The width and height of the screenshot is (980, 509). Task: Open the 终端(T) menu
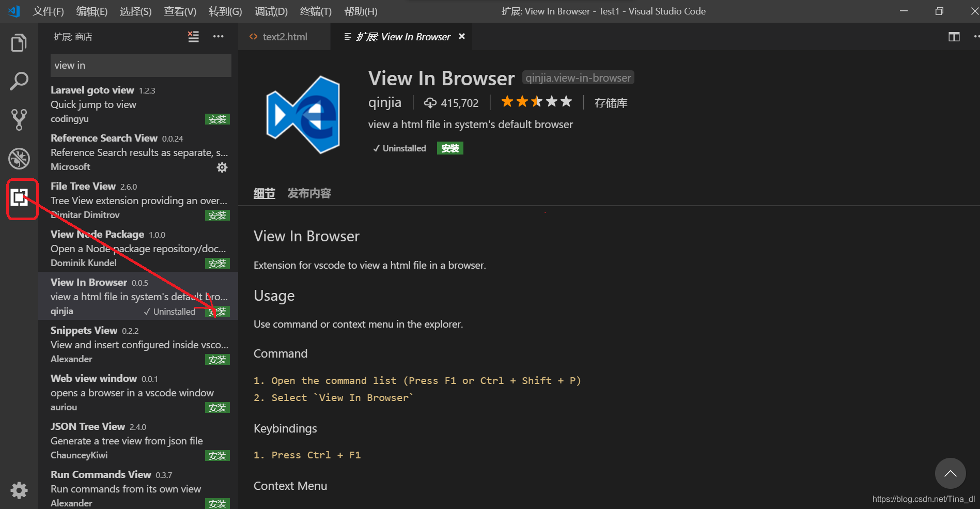click(x=316, y=11)
